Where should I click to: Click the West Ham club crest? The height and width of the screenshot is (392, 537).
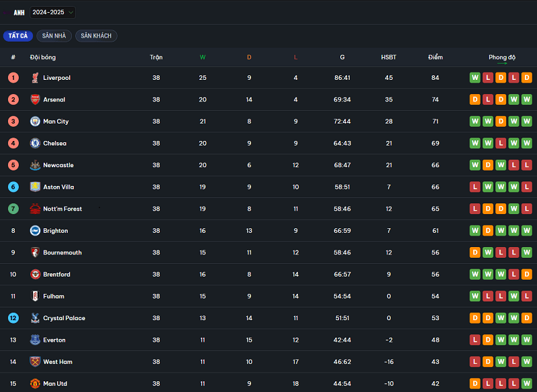(x=35, y=362)
